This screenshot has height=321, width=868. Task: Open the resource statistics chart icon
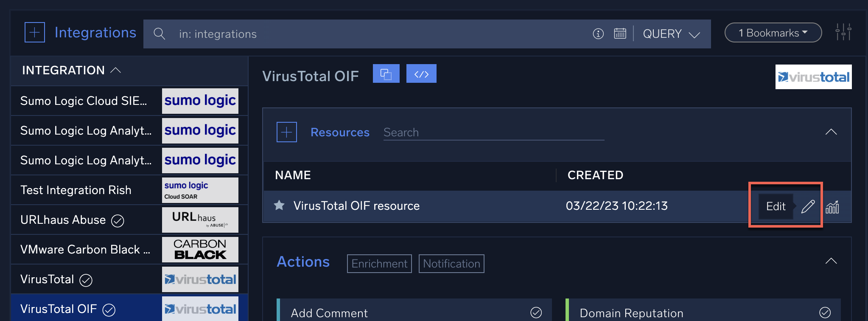[x=832, y=207]
